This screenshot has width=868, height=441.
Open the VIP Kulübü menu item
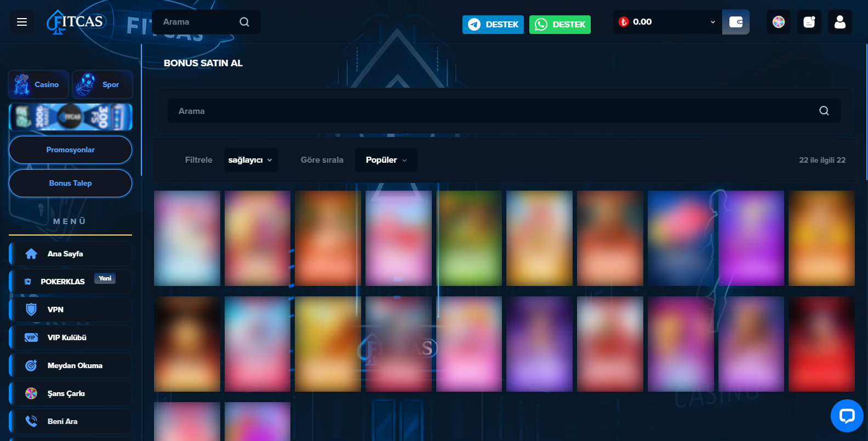click(x=70, y=337)
